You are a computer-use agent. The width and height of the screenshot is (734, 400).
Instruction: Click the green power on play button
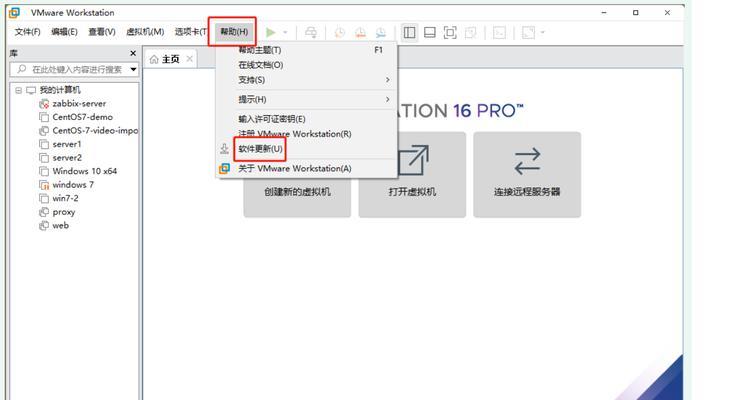click(x=271, y=32)
